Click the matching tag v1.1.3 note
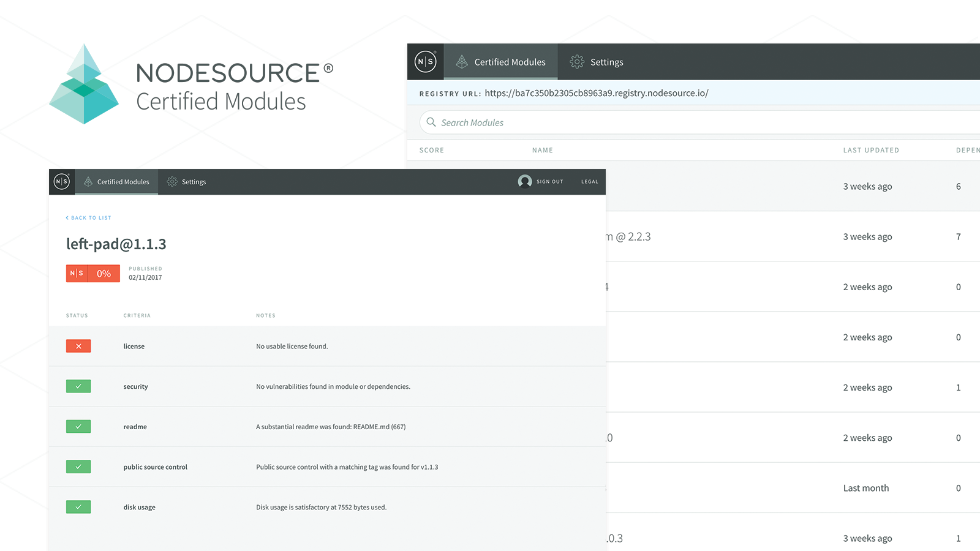 [347, 467]
